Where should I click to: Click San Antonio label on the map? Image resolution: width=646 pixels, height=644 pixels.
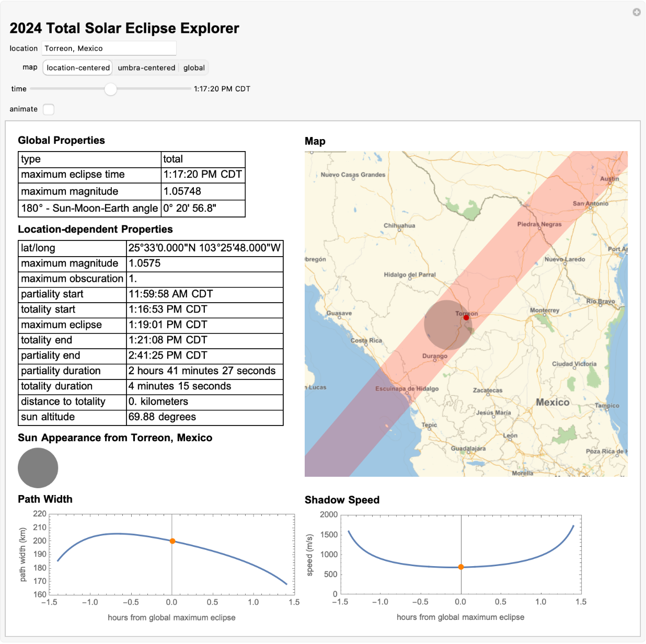pyautogui.click(x=590, y=203)
